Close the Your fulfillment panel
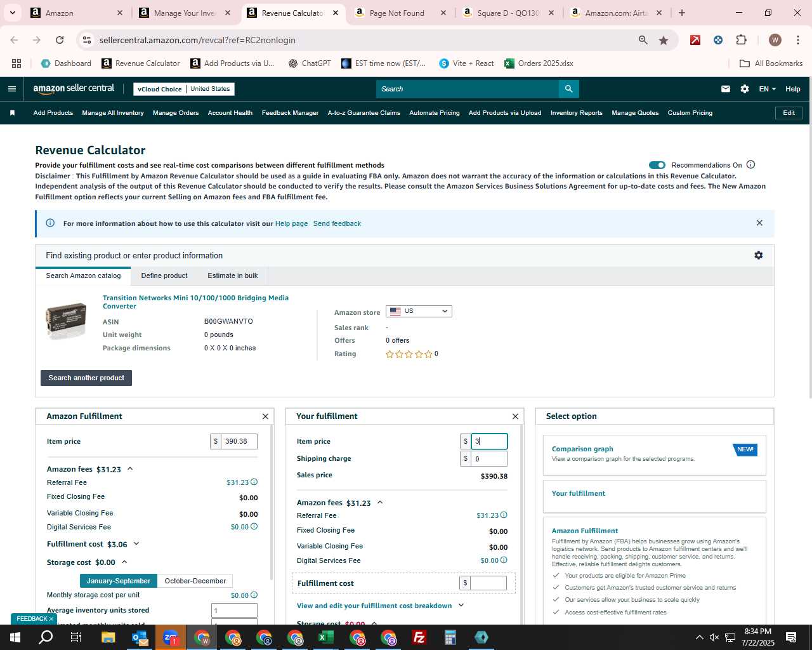Screen dimensions: 812x650 515,416
